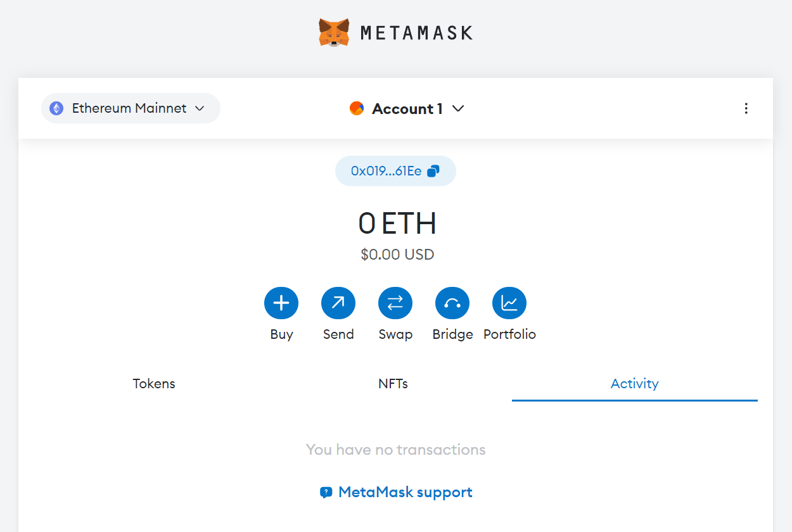The image size is (792, 532).
Task: Switch to the NFTs tab
Action: (393, 384)
